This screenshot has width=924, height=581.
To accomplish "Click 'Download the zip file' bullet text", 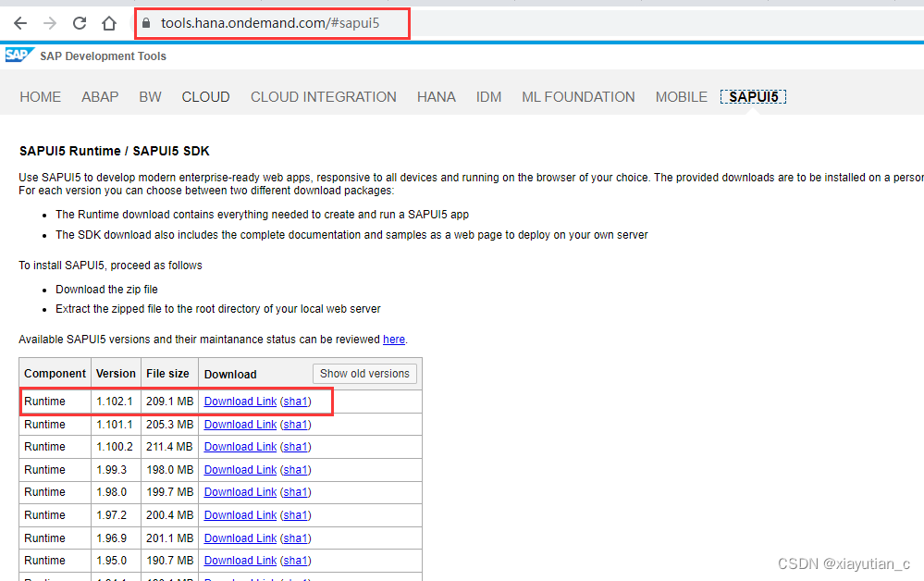I will coord(106,290).
